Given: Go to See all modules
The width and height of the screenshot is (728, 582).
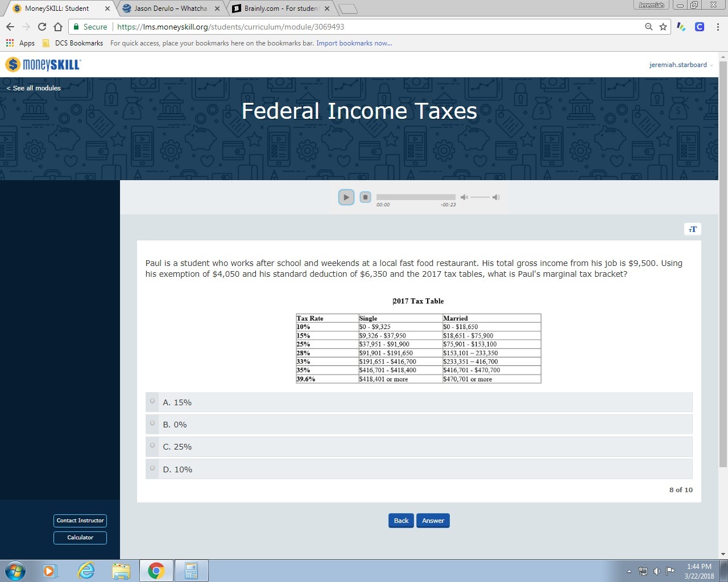Looking at the screenshot, I should tap(34, 88).
